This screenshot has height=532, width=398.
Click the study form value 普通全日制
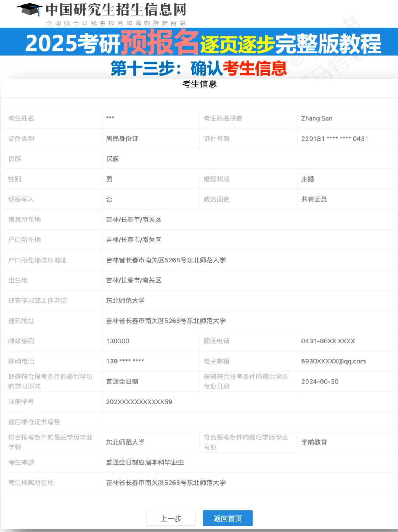[122, 381]
